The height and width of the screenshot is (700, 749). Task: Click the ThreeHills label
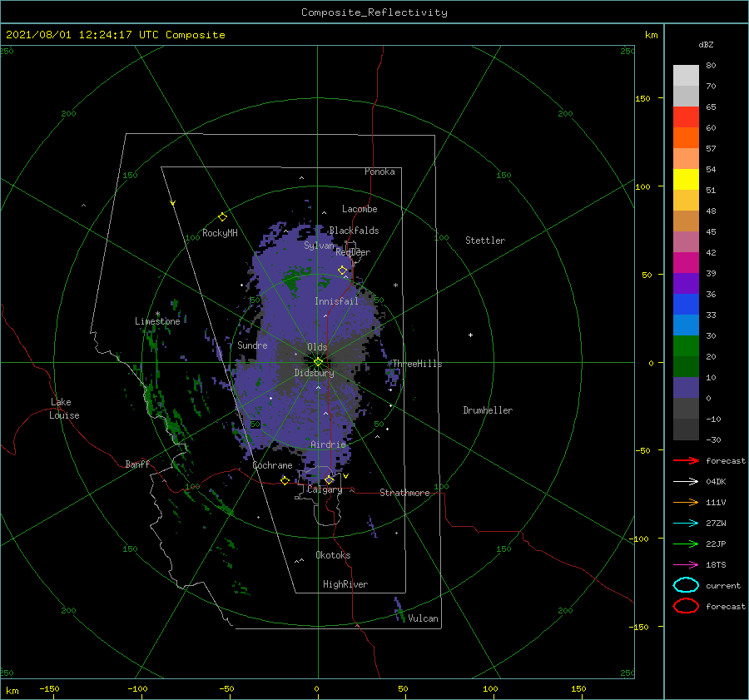(x=417, y=364)
